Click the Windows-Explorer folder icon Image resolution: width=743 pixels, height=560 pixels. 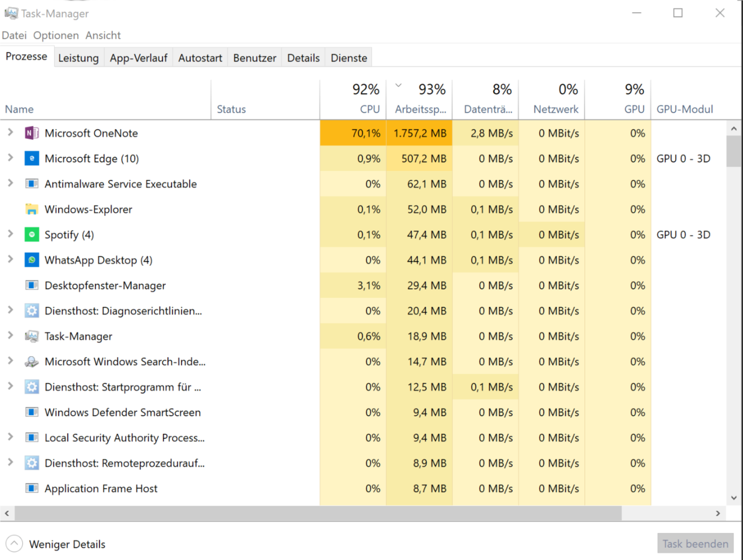click(32, 209)
